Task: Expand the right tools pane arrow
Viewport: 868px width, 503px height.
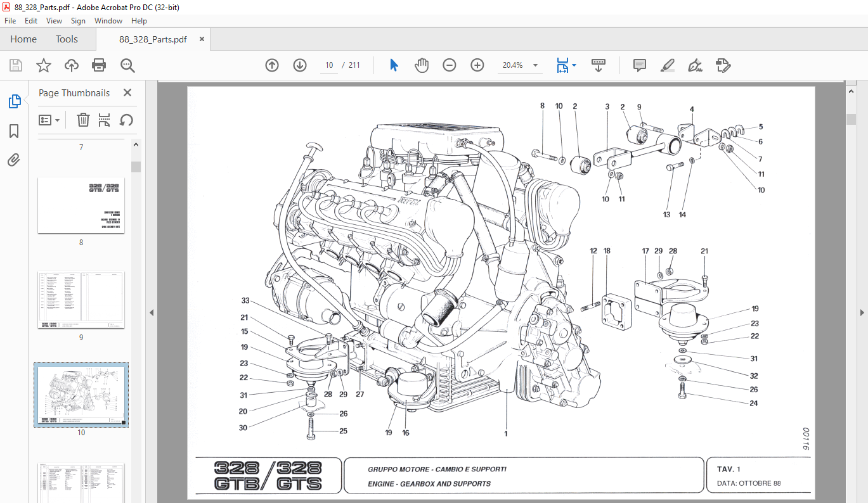Action: point(862,312)
